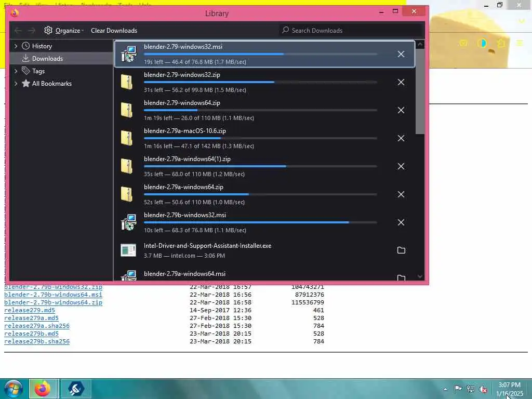Cancel blender-2.79-windows32.zip download

pyautogui.click(x=401, y=82)
